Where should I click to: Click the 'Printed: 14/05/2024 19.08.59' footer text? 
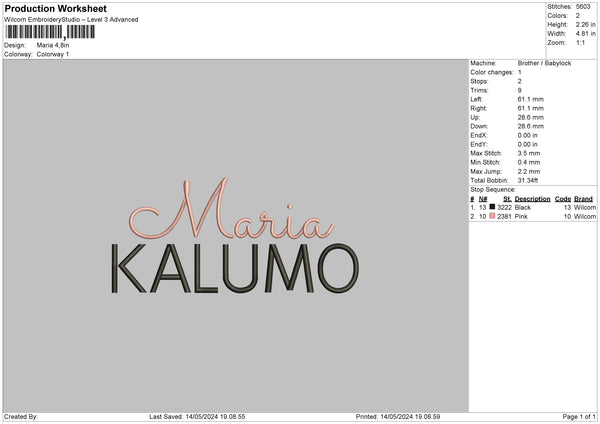point(398,417)
